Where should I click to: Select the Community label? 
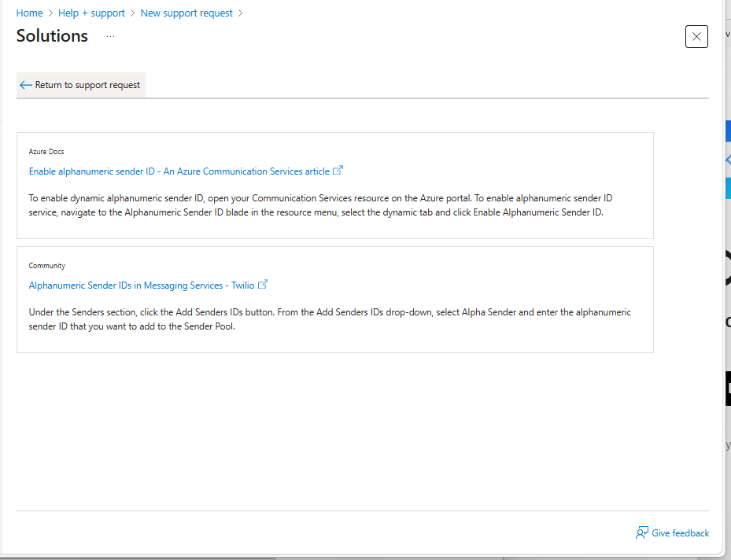coord(46,266)
